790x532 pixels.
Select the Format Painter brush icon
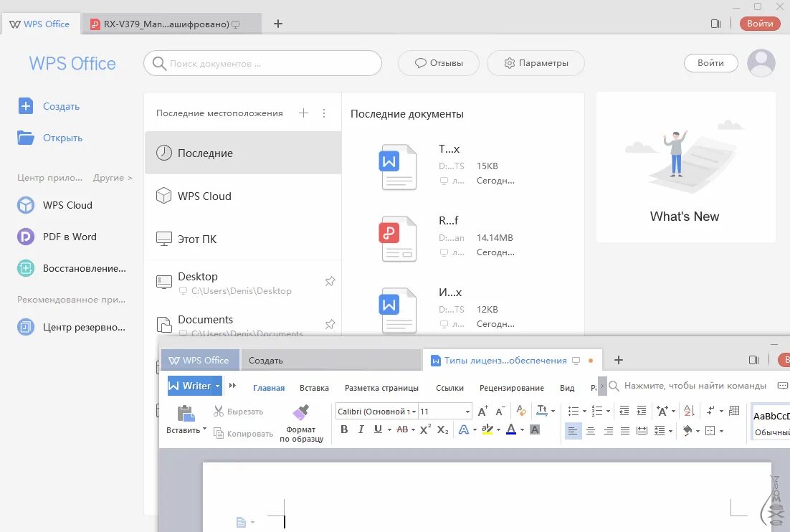(x=301, y=412)
